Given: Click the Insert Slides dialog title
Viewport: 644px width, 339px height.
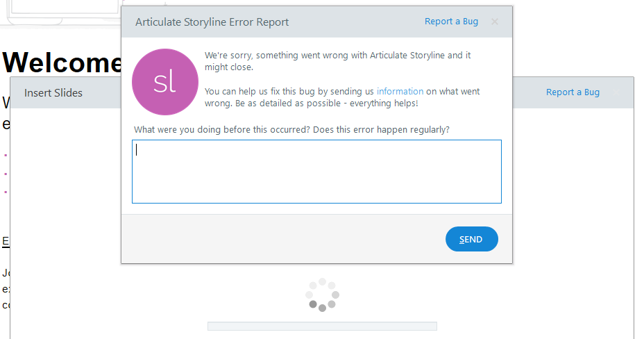Looking at the screenshot, I should [53, 93].
